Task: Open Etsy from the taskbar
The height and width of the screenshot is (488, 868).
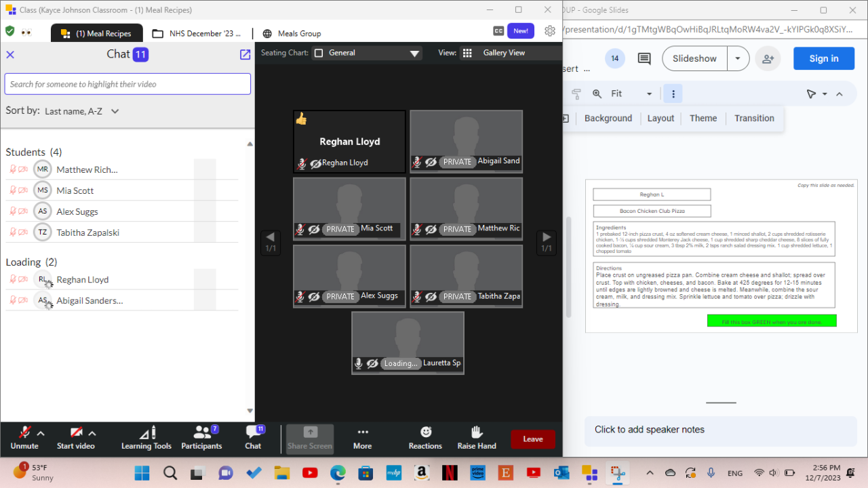Action: (x=505, y=472)
